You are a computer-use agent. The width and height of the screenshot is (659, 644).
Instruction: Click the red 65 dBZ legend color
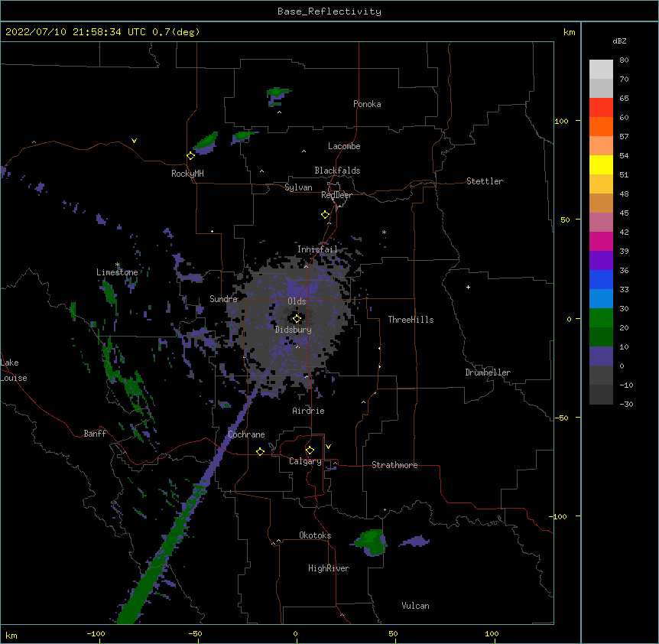tap(601, 108)
